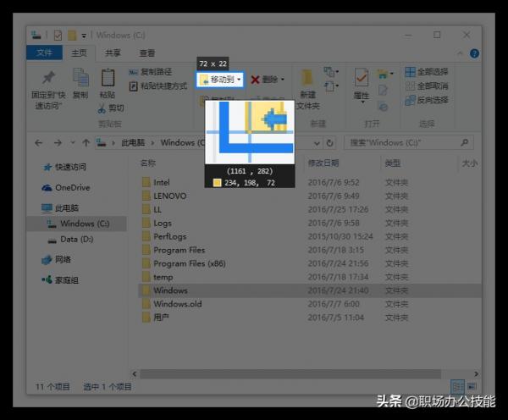Screen dimensions: 508x420
Task: Click Copy path (复制路径) in ribbon
Action: click(151, 72)
